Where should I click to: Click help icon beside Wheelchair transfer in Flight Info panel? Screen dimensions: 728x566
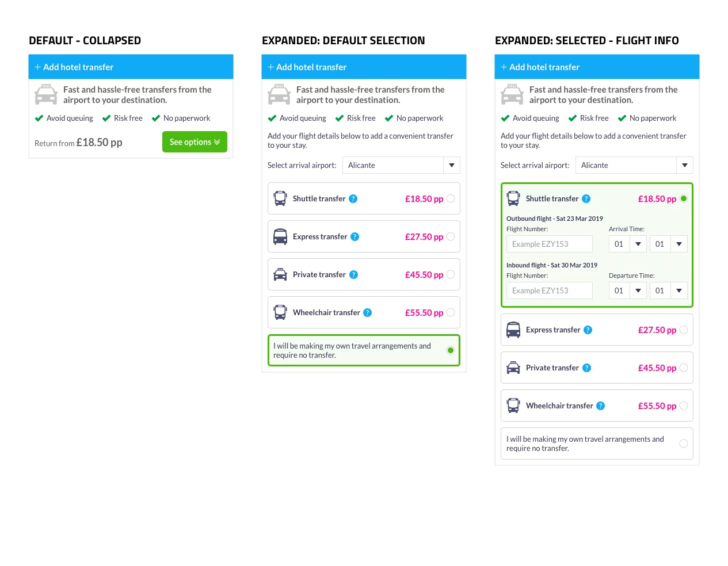tap(600, 406)
